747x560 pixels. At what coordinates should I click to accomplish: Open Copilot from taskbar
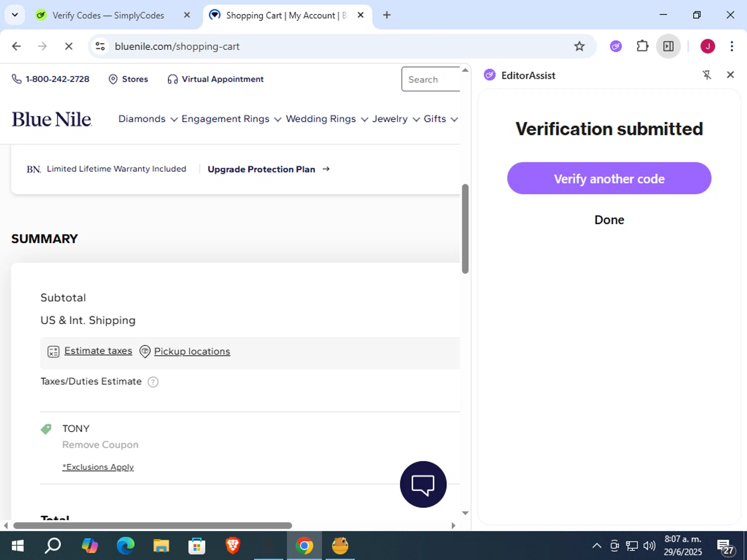pos(90,546)
